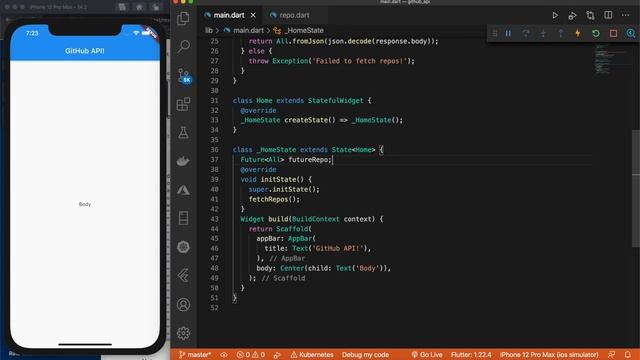This screenshot has width=640, height=360.
Task: Trigger Flutter hot reload lightning icon
Action: (x=578, y=33)
